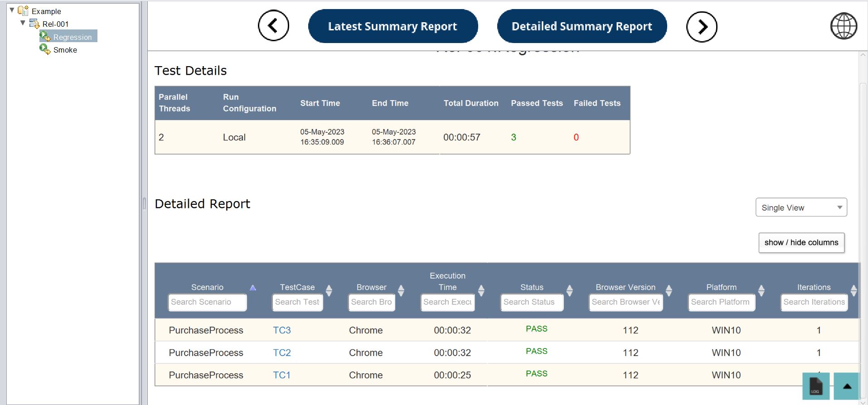Open Latest Summary Report
Viewport: 868px width, 405px height.
393,26
